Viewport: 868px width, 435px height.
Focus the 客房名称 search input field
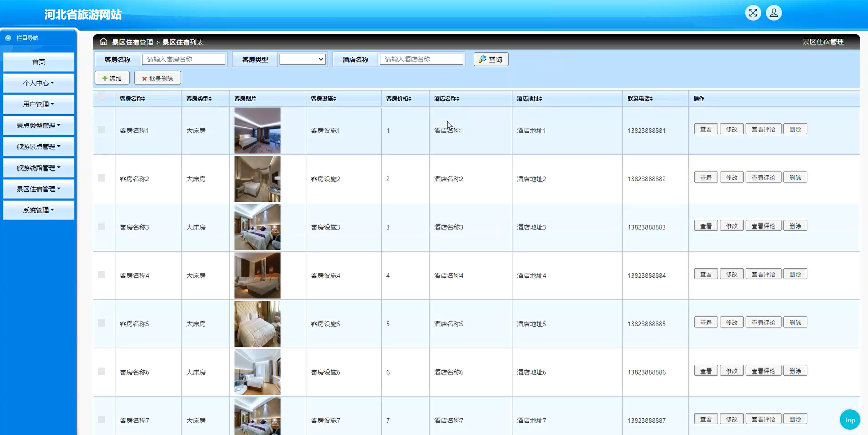184,59
